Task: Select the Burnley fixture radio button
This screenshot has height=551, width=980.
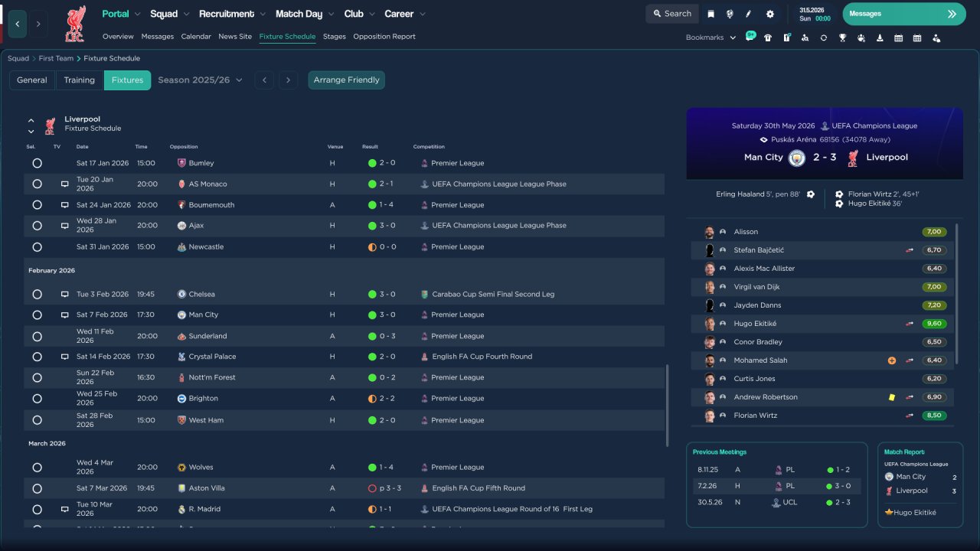Action: pos(37,163)
